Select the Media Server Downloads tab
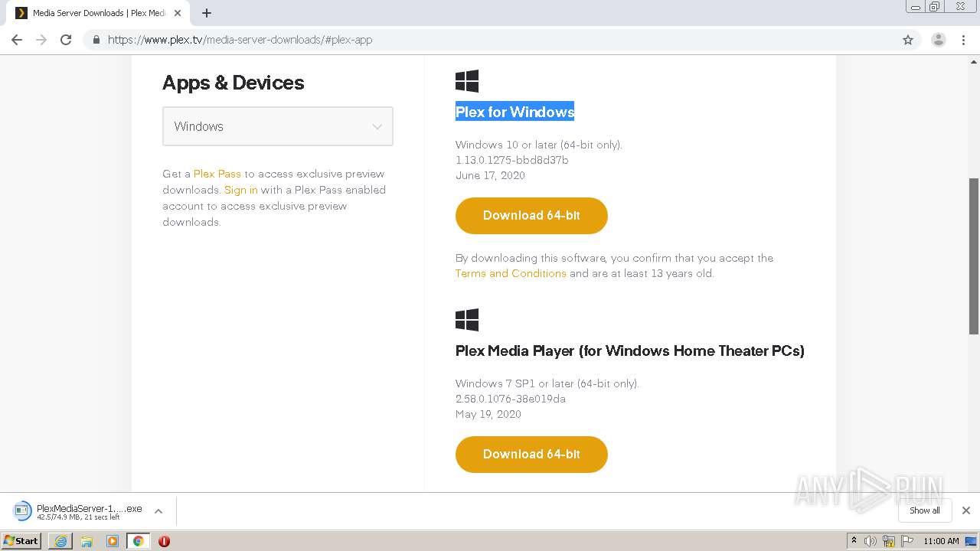The width and height of the screenshot is (980, 551). coord(98,13)
